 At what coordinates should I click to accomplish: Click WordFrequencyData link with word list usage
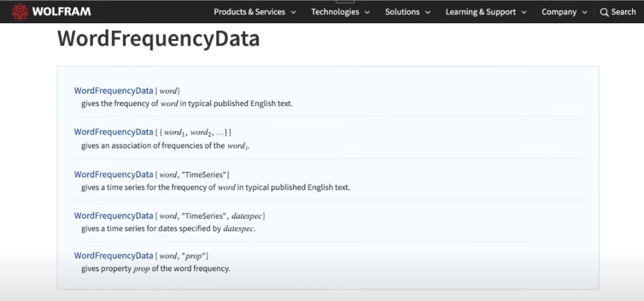(113, 132)
